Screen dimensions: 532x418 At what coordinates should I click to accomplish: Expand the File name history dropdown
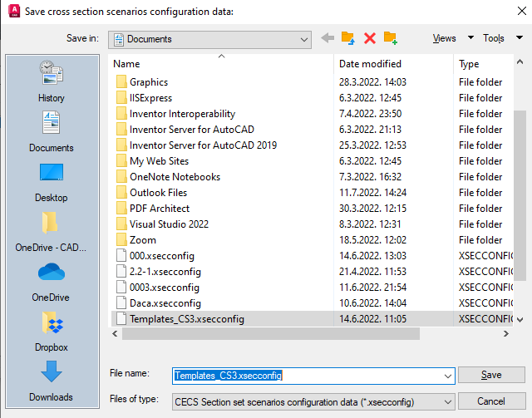pyautogui.click(x=447, y=376)
